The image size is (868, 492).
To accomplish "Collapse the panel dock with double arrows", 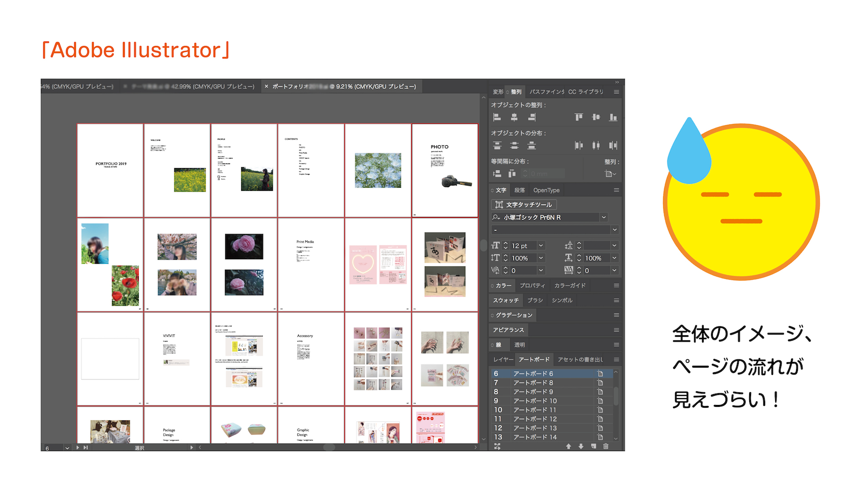I will [617, 82].
